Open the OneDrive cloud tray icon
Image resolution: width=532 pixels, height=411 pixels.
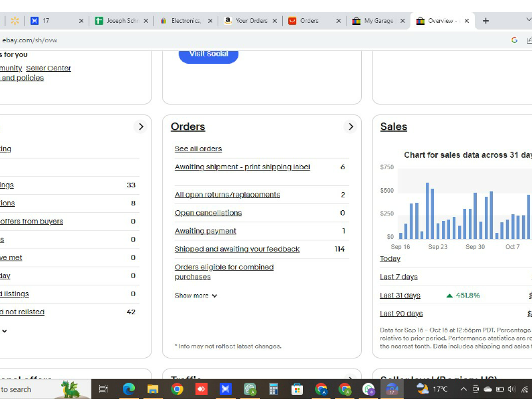(488, 389)
